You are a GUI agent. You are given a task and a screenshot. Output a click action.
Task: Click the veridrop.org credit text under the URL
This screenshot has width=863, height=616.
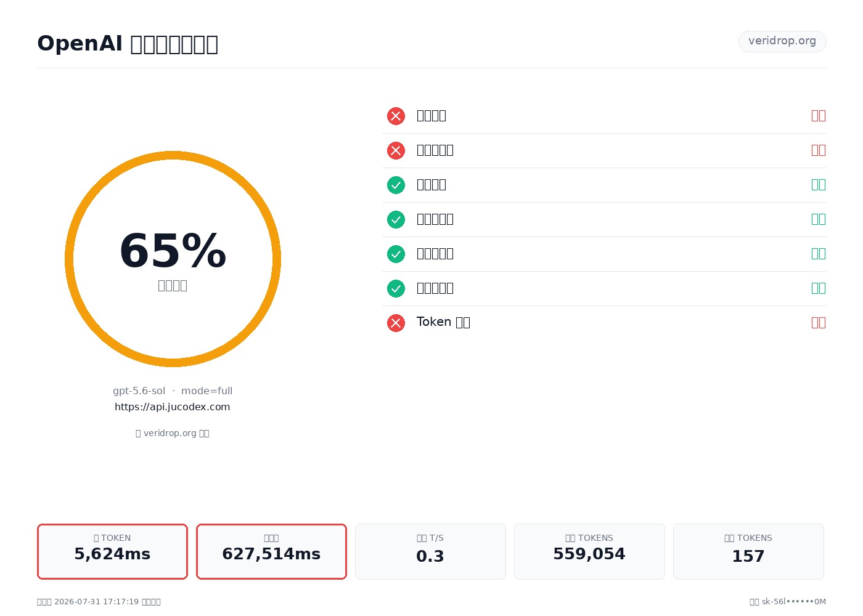pos(173,433)
